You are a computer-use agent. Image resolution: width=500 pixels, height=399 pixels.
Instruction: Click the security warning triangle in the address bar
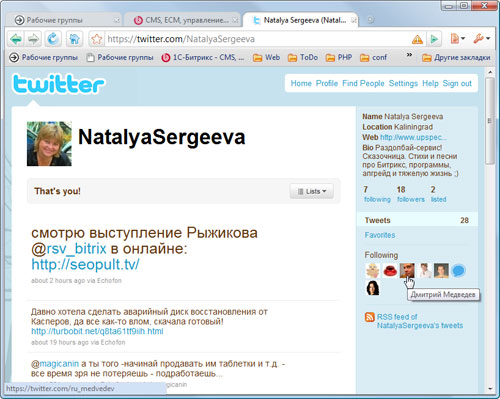tap(417, 40)
